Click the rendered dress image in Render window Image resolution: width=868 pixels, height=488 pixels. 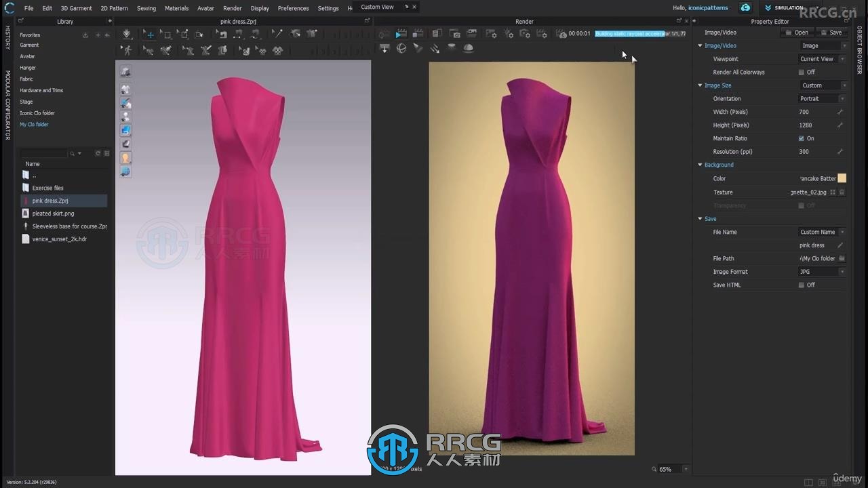[x=532, y=258]
